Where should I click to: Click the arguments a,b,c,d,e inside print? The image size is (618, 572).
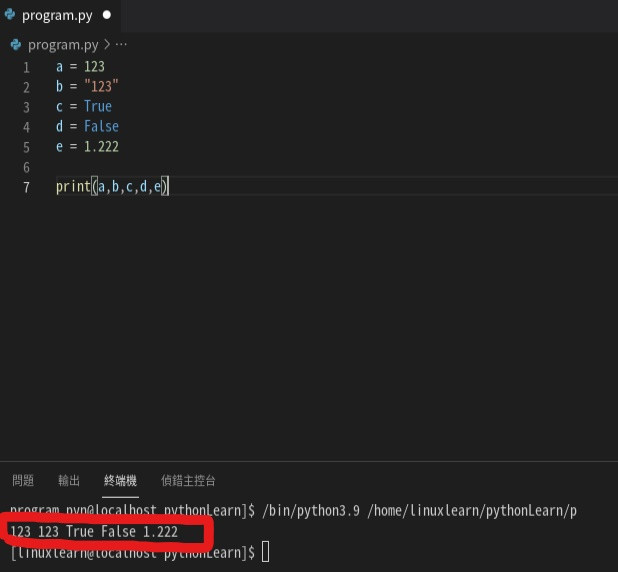click(x=130, y=186)
